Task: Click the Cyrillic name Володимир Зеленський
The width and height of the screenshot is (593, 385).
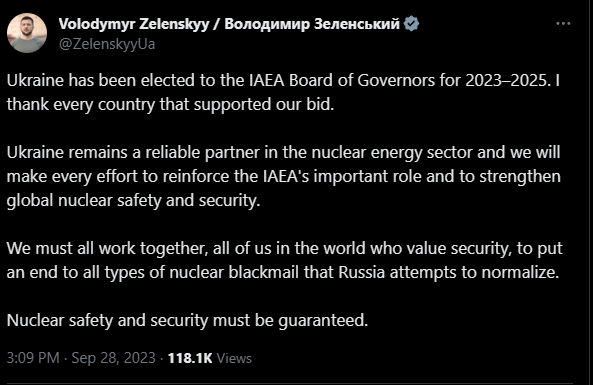Action: (x=312, y=24)
